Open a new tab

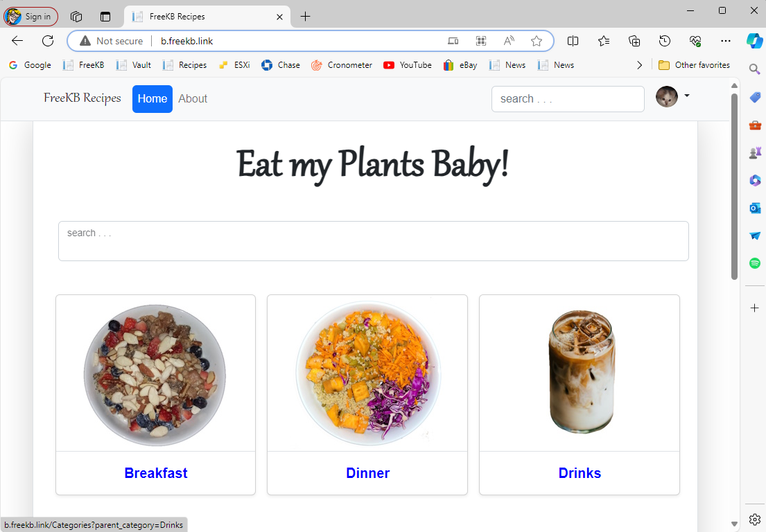tap(305, 17)
